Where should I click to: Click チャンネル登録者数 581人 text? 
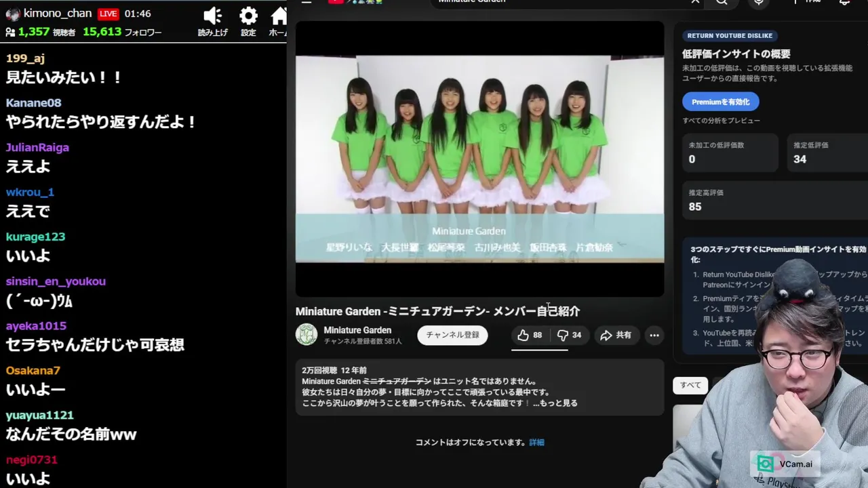363,341
